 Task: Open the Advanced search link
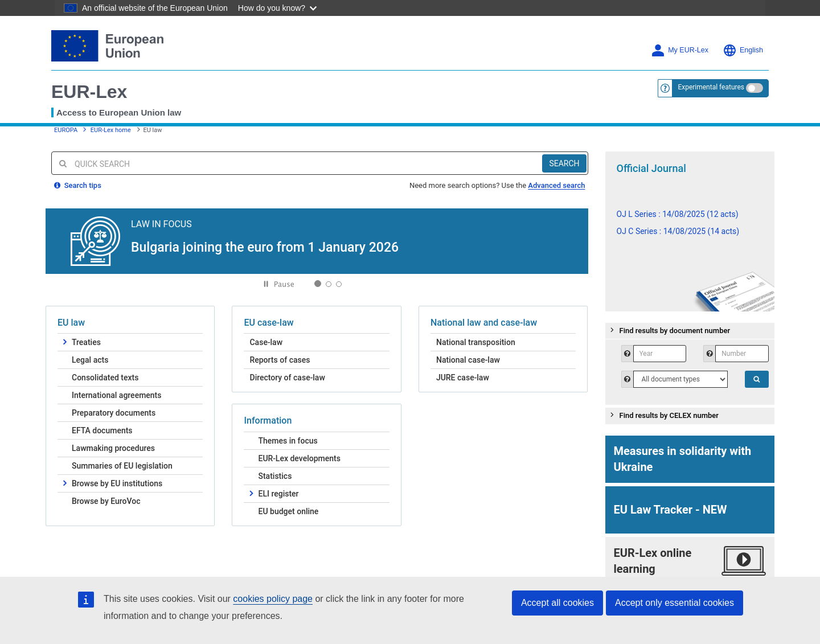point(556,186)
